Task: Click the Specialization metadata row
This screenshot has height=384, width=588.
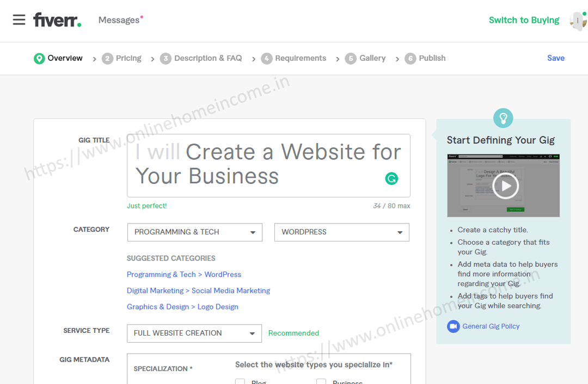Action: click(268, 369)
